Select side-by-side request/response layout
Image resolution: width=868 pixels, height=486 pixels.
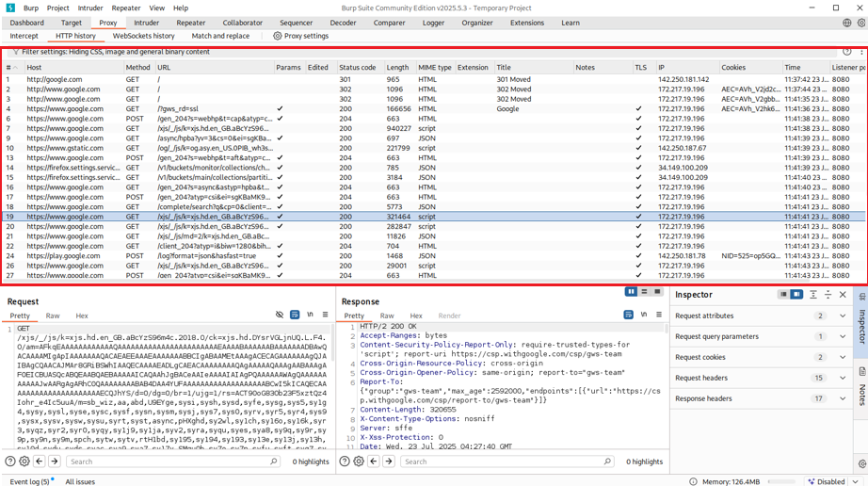click(x=631, y=292)
